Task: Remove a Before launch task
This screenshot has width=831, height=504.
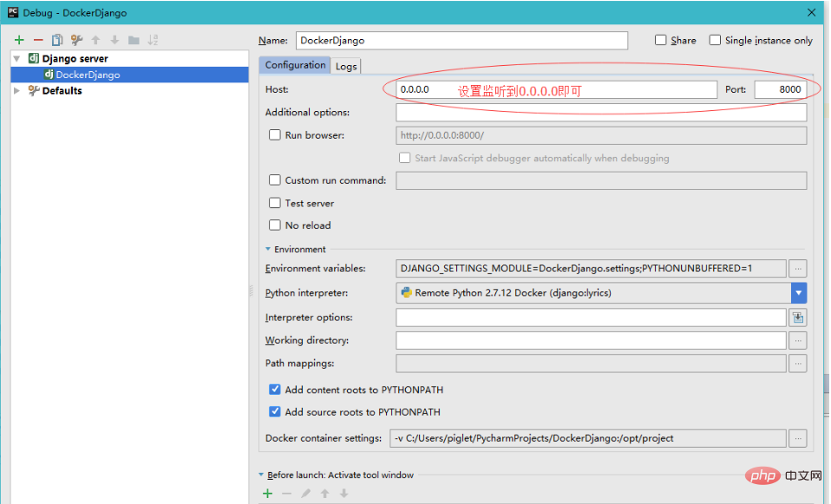Action: tap(287, 494)
